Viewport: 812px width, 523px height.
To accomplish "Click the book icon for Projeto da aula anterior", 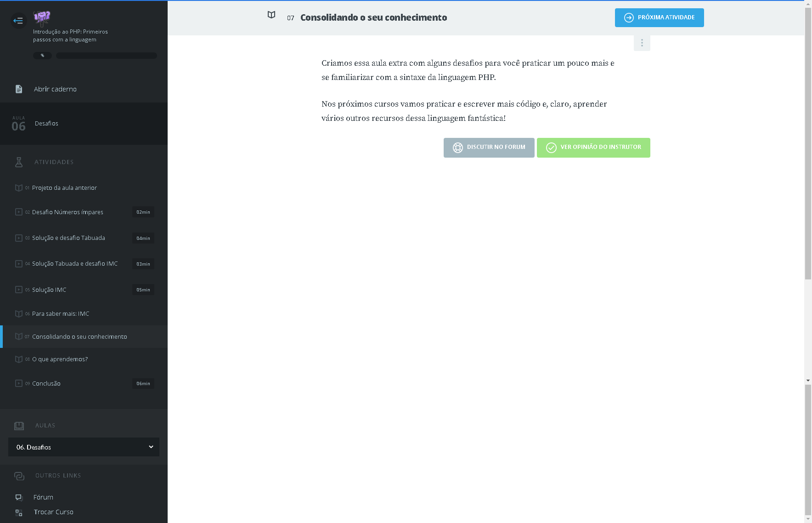I will point(19,188).
